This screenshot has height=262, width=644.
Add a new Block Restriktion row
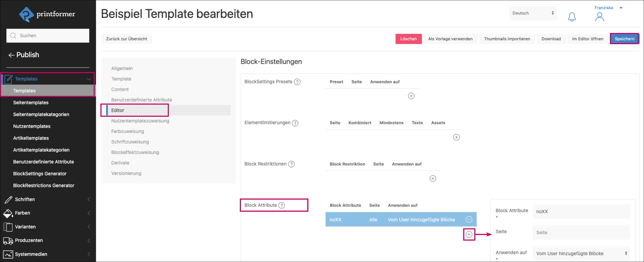coord(433,178)
